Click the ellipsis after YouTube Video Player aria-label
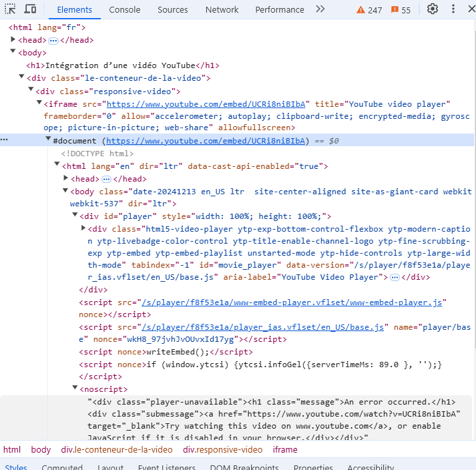This screenshot has width=476, height=470. pyautogui.click(x=395, y=277)
